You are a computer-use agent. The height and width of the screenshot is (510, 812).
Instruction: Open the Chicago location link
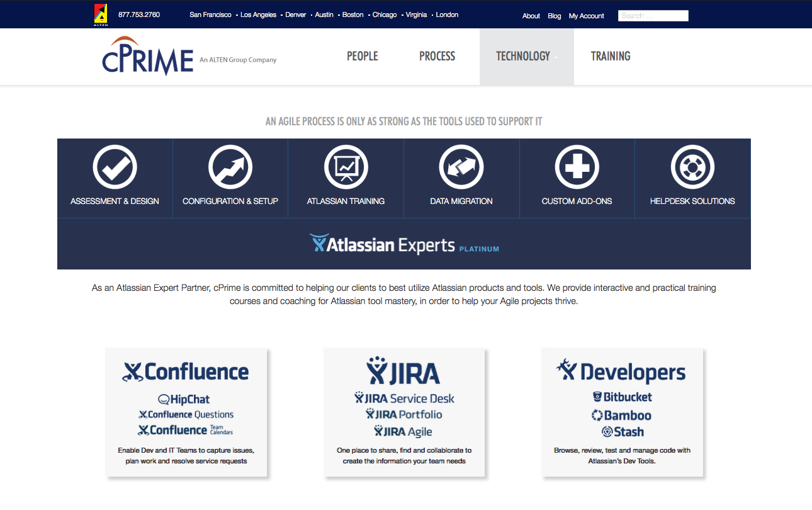(x=385, y=14)
